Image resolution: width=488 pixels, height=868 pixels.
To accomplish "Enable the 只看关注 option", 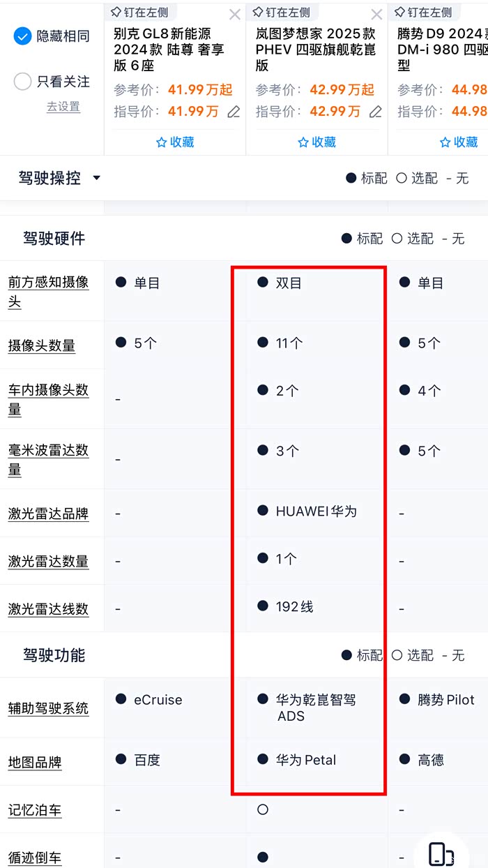I will click(23, 82).
